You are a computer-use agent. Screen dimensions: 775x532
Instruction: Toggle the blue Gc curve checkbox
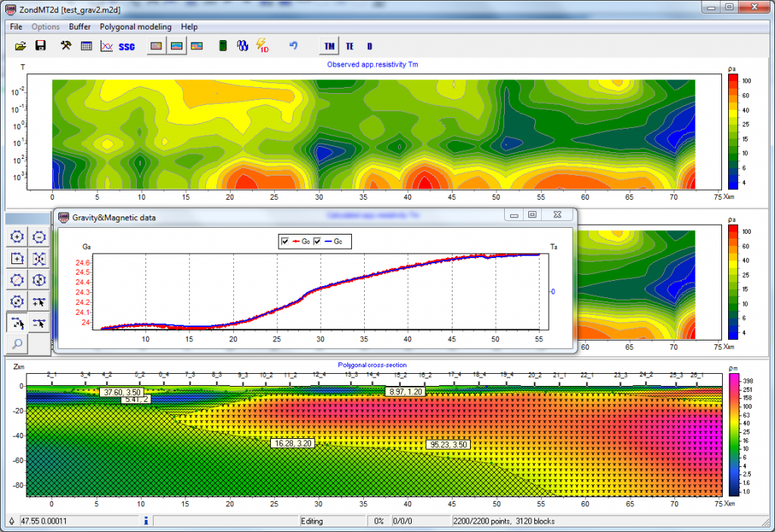click(x=317, y=241)
